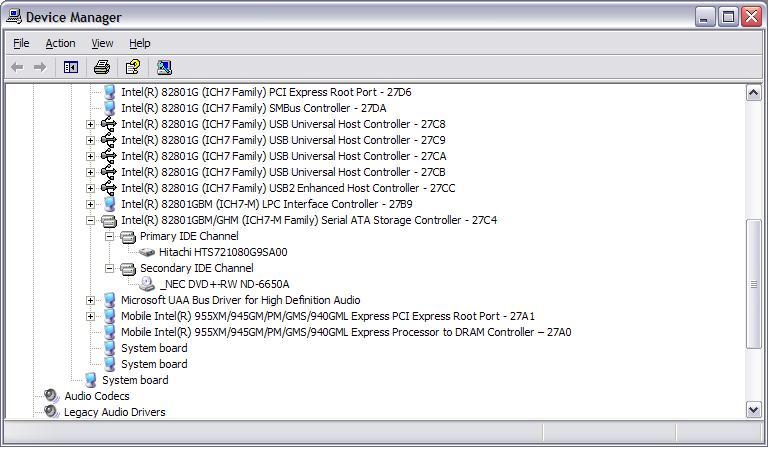This screenshot has height=450, width=769.
Task: Open the View menu
Action: 102,43
